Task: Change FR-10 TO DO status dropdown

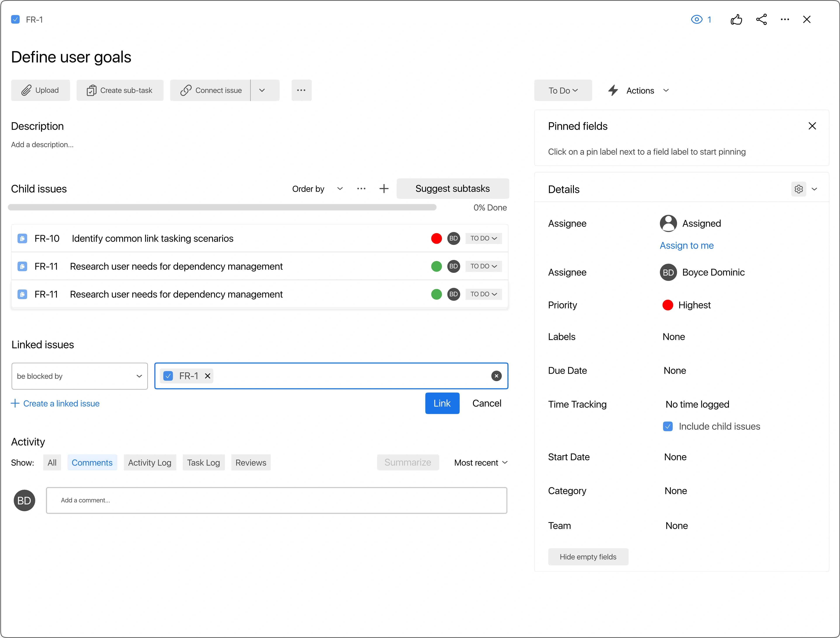Action: (483, 239)
